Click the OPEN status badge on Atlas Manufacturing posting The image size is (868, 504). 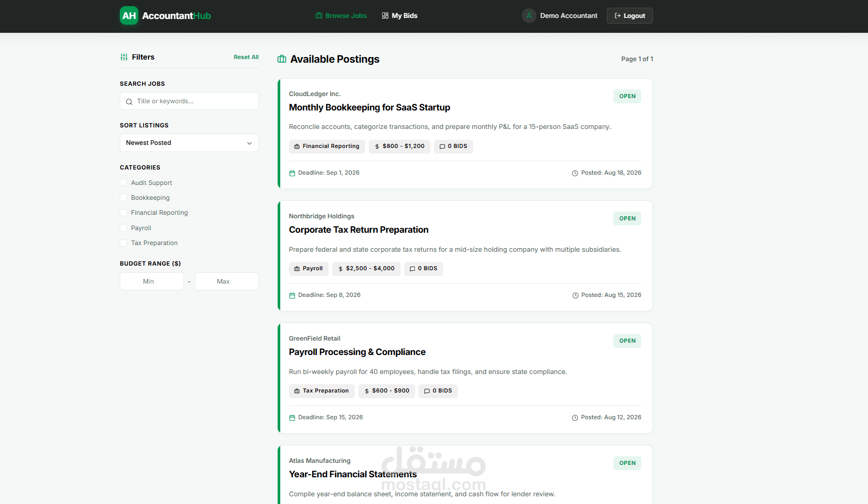(x=627, y=463)
